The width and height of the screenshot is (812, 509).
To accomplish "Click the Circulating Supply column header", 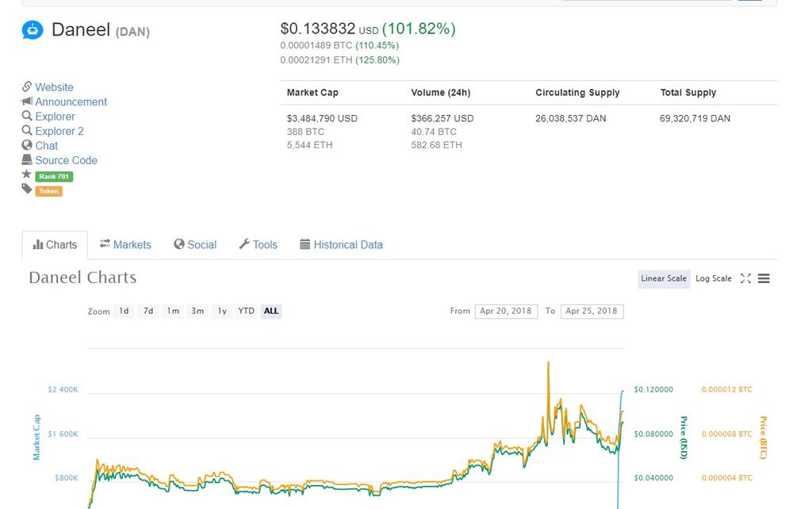I will coord(577,93).
